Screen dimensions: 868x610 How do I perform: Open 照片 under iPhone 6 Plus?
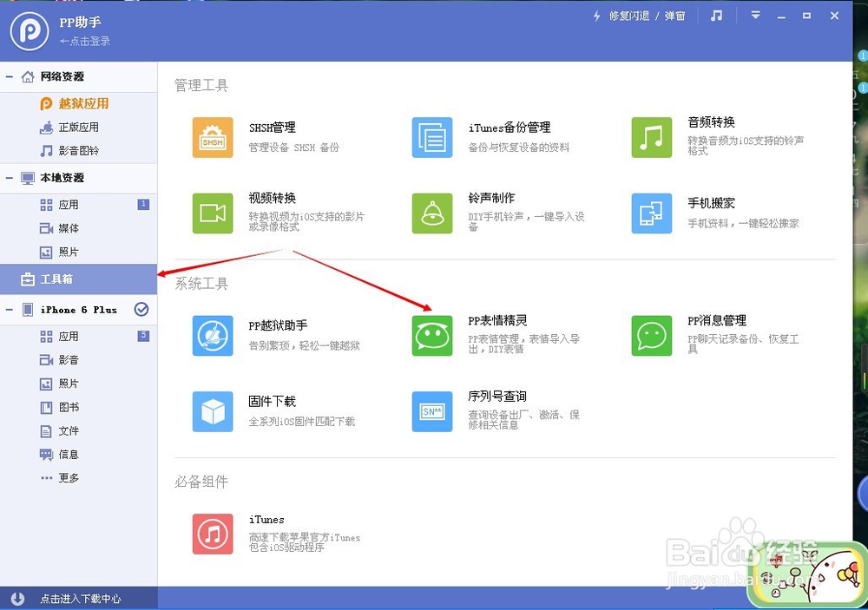(x=79, y=384)
